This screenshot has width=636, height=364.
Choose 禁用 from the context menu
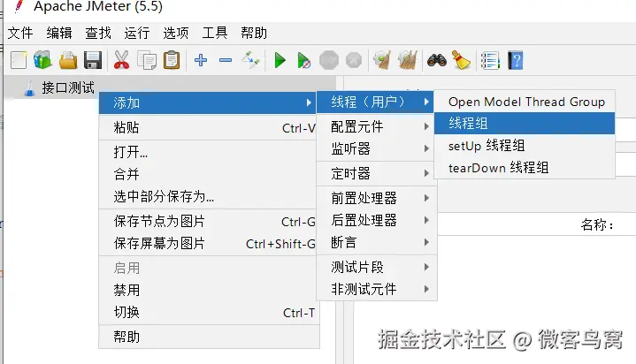[x=208, y=290]
